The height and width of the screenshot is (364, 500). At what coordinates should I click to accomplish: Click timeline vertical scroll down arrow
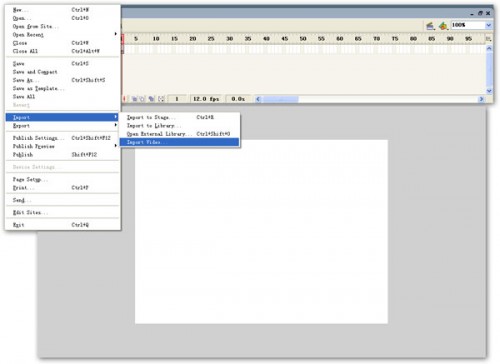click(x=489, y=91)
